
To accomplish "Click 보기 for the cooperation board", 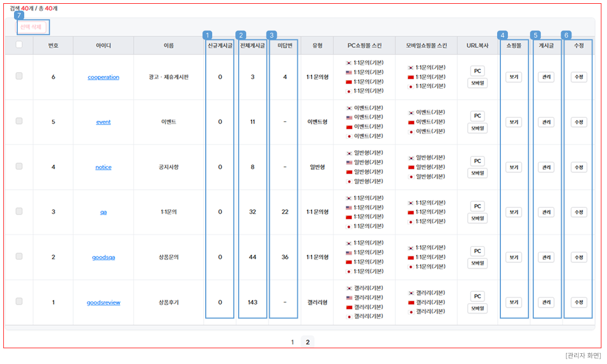I will (x=513, y=77).
